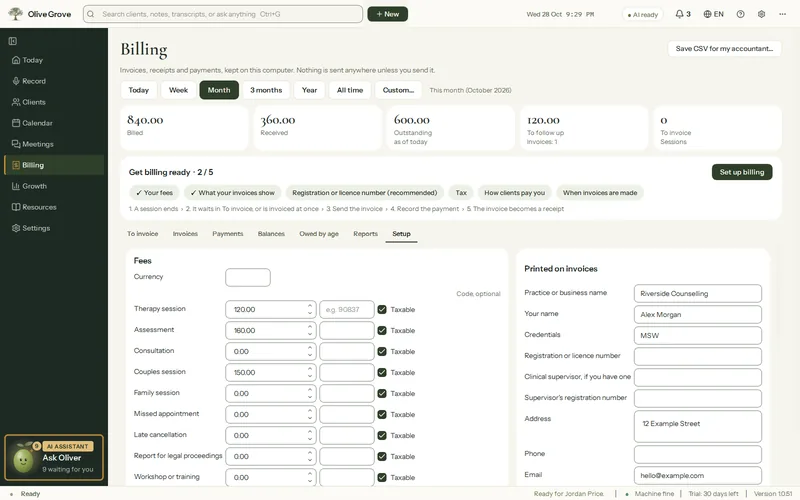This screenshot has width=800, height=500.
Task: Open Settings in the sidebar
Action: click(54, 228)
